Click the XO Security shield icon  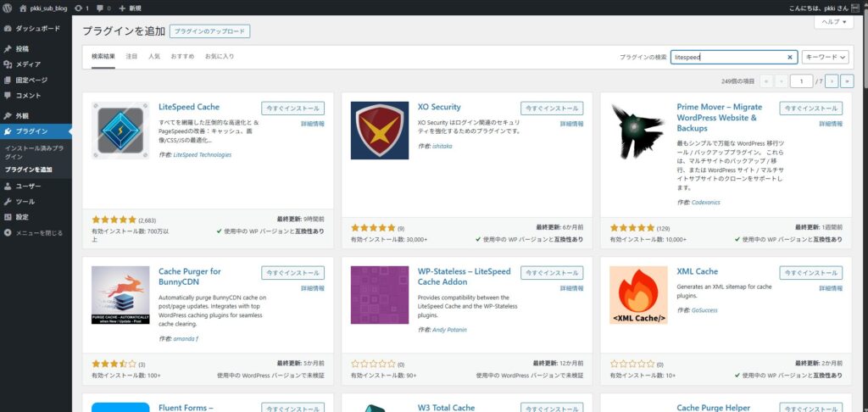pos(379,130)
